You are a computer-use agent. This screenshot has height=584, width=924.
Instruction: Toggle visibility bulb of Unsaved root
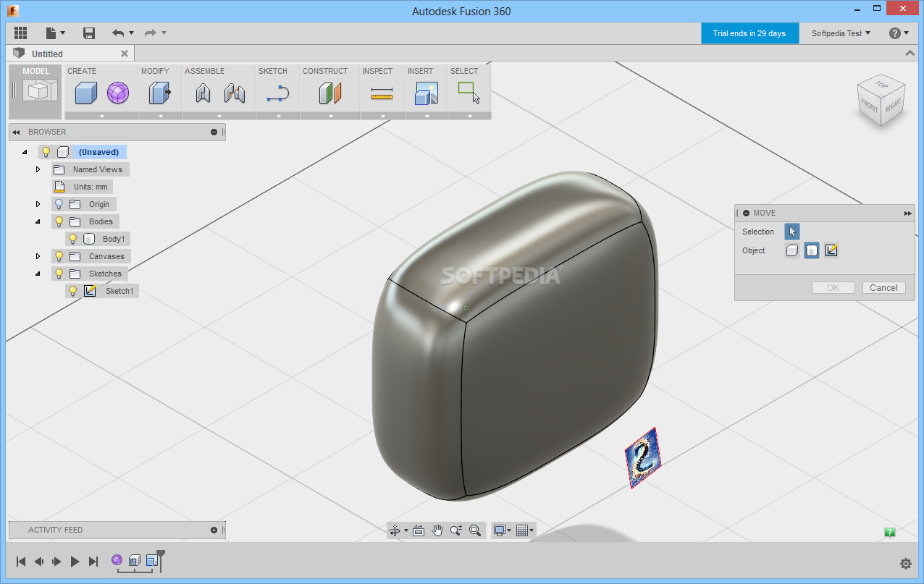click(x=46, y=152)
